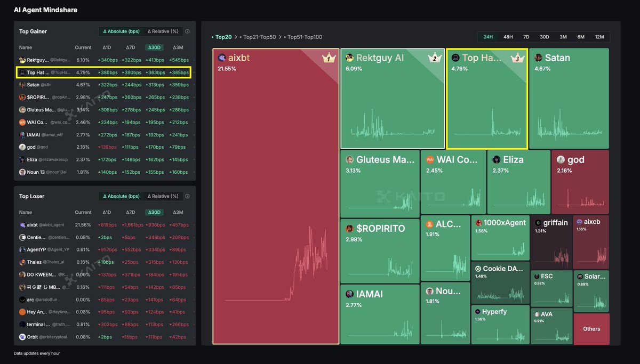Click the number 3 crown on Top Hat tile
Viewport: 640px width, 364px height.
[x=517, y=58]
